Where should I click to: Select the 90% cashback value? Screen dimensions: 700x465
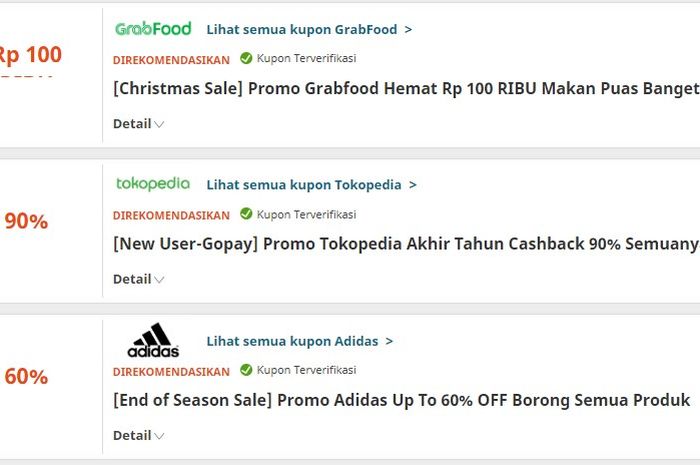pyautogui.click(x=26, y=221)
